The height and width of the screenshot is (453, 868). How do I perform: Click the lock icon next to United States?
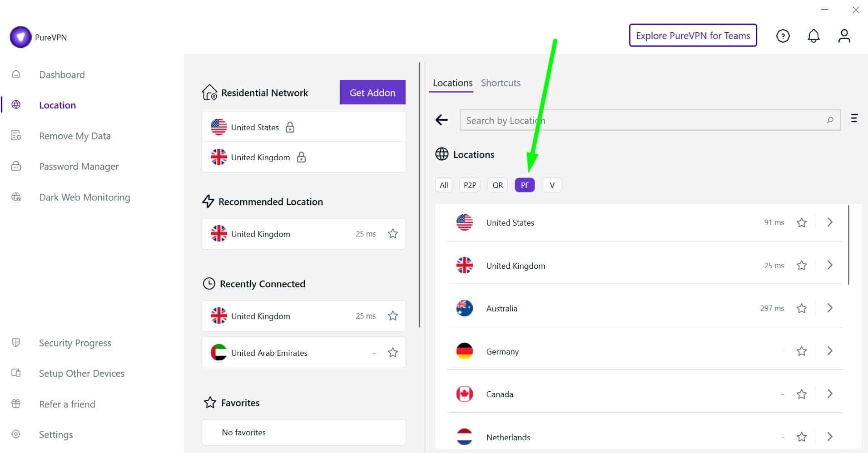coord(290,127)
